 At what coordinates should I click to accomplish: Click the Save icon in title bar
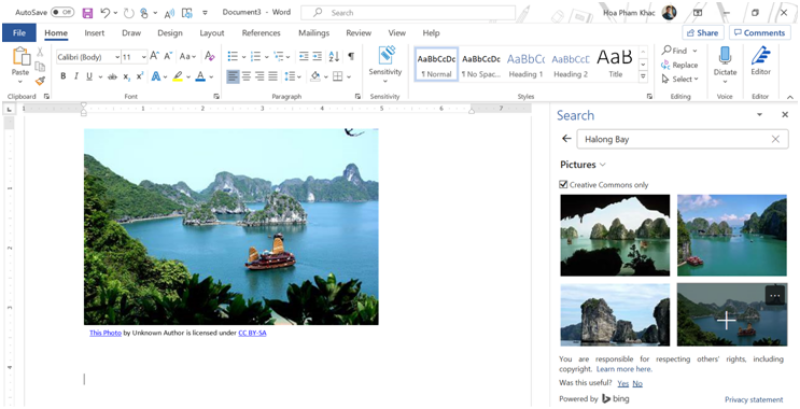coord(87,13)
